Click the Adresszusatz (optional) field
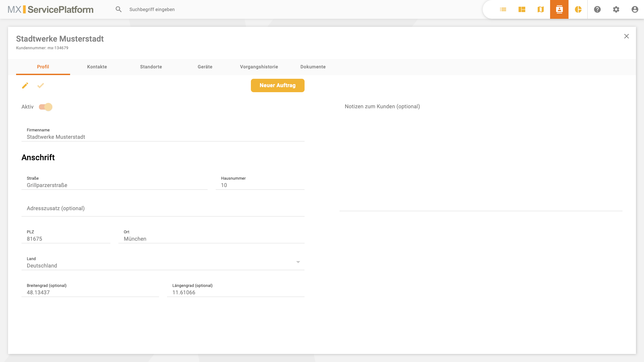Viewport: 644px width, 362px height. coord(163,208)
